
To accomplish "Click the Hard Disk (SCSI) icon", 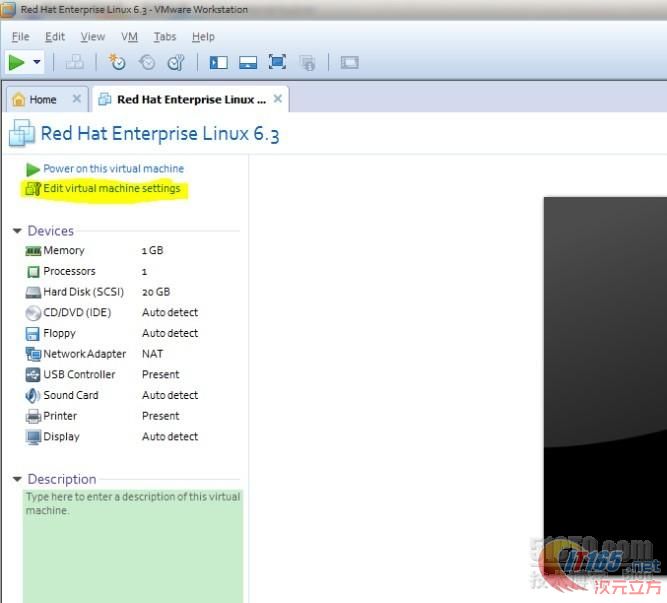I will [33, 293].
